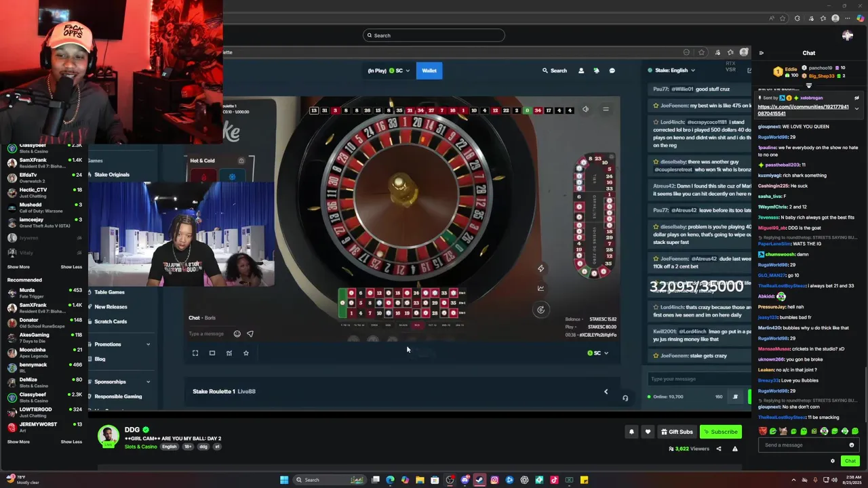Screen dimensions: 868x488
Task: Click the statistics chart icon beside wheel
Action: click(x=540, y=289)
